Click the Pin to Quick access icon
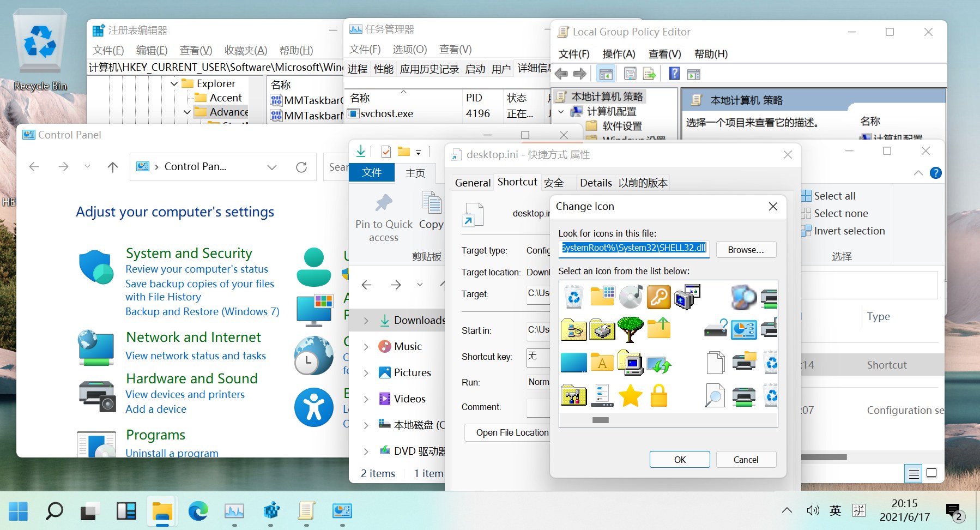Viewport: 980px width, 530px height. tap(384, 203)
